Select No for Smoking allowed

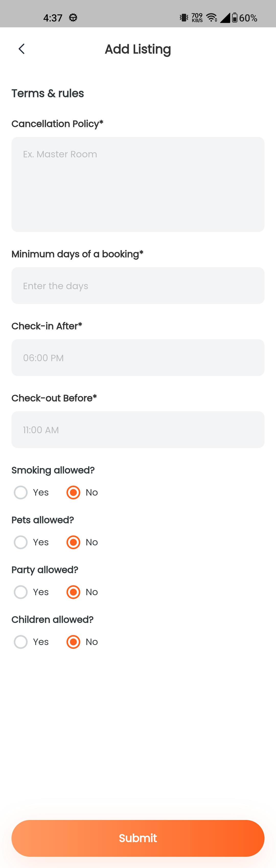coord(73,492)
